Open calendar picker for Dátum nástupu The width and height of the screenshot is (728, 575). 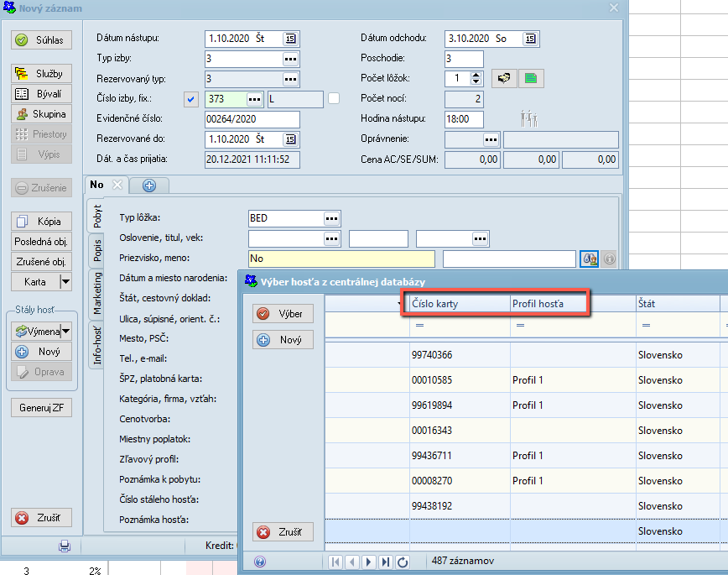290,39
